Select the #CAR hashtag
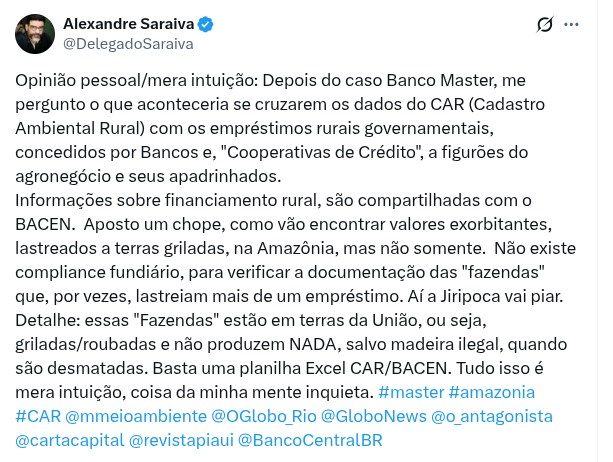Viewport: 613px width, 462px height. click(36, 414)
